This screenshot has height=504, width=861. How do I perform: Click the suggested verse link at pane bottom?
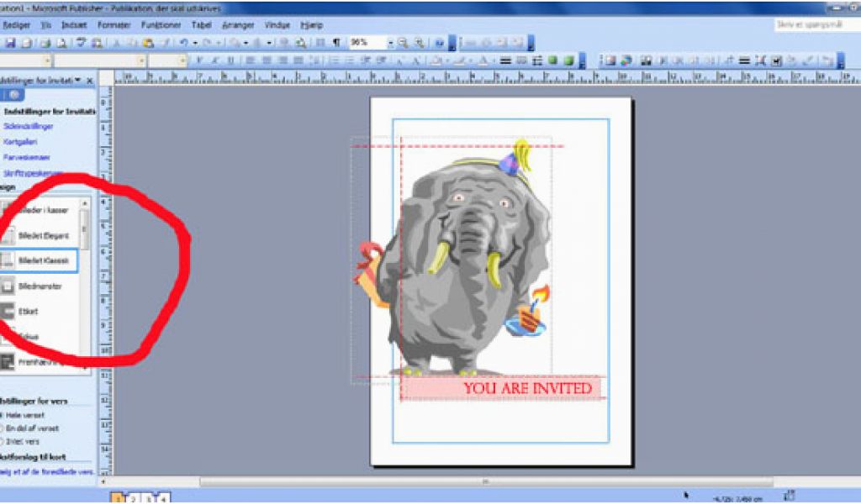(47, 471)
